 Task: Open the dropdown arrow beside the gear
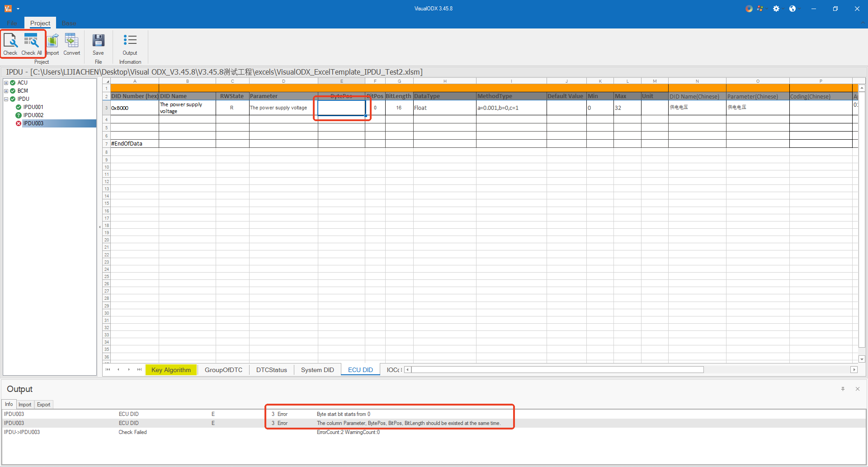(783, 9)
